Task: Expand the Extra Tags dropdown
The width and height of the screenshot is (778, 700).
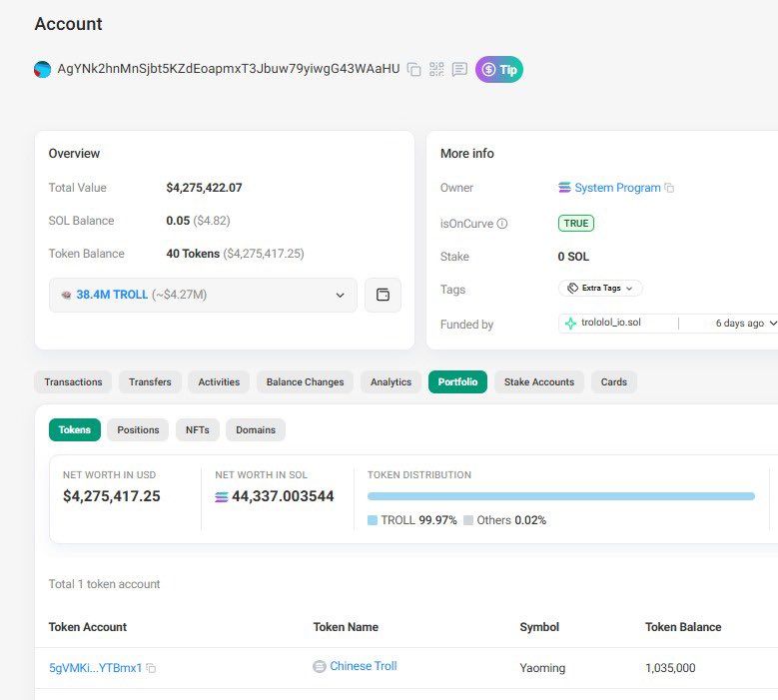Action: (x=600, y=289)
